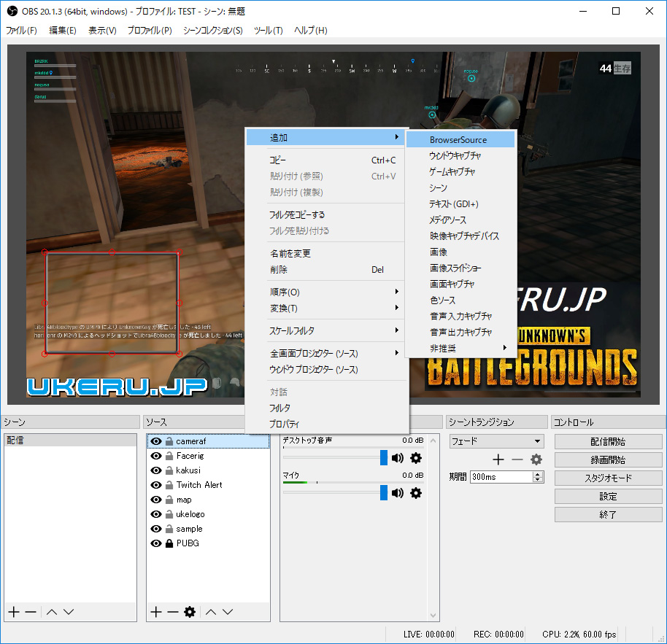The width and height of the screenshot is (667, 644).
Task: Open the mic audio settings gear
Action: (x=416, y=493)
